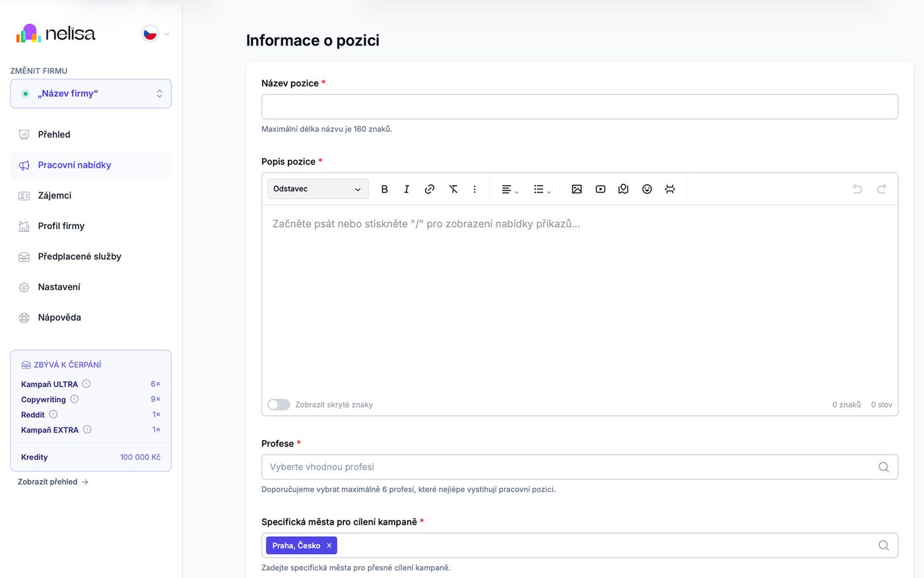924x578 pixels.
Task: Go to Zájemci in the sidebar
Action: pyautogui.click(x=54, y=196)
